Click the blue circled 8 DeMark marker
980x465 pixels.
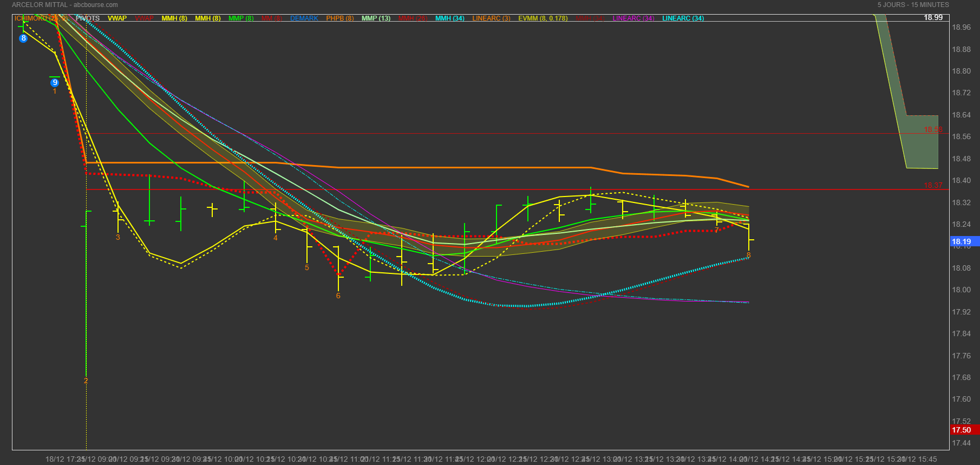[23, 38]
